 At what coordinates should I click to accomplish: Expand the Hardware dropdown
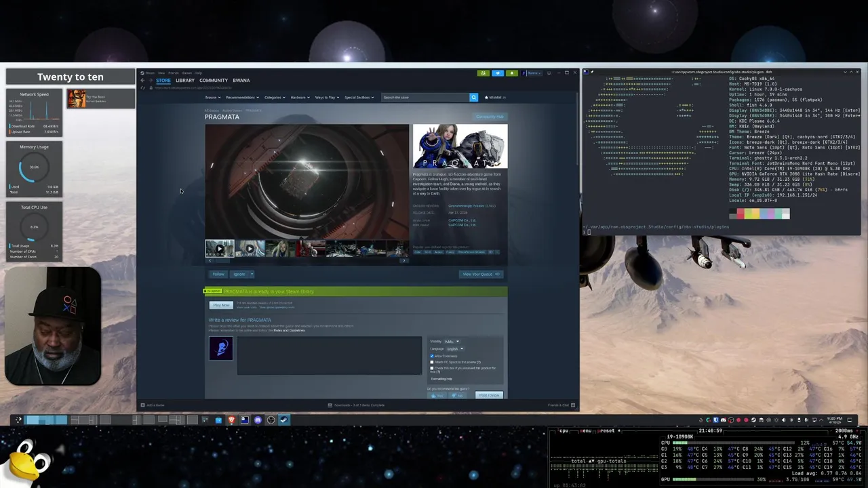300,97
